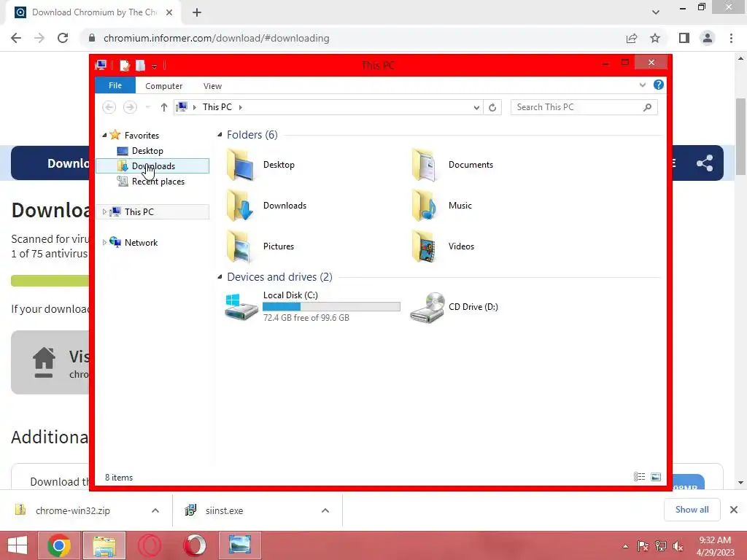This screenshot has width=747, height=560.
Task: Select the Download Chromium browser tab
Action: tap(94, 12)
